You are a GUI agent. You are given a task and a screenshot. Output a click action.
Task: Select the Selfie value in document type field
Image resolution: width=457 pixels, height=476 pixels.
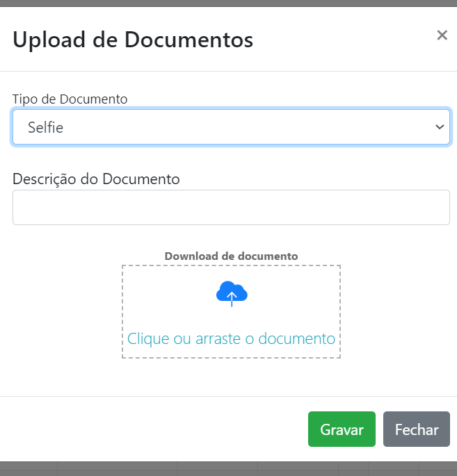click(46, 127)
